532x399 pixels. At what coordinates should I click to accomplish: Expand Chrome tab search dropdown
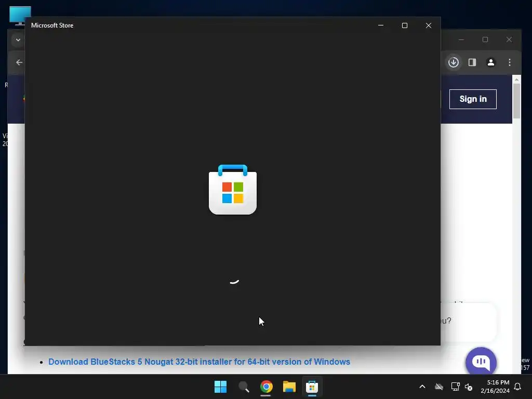click(x=18, y=39)
